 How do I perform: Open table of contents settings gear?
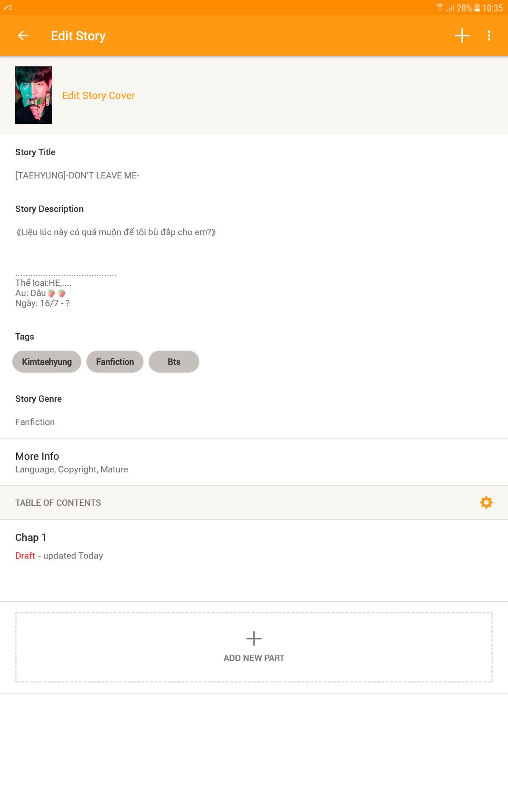click(x=486, y=502)
